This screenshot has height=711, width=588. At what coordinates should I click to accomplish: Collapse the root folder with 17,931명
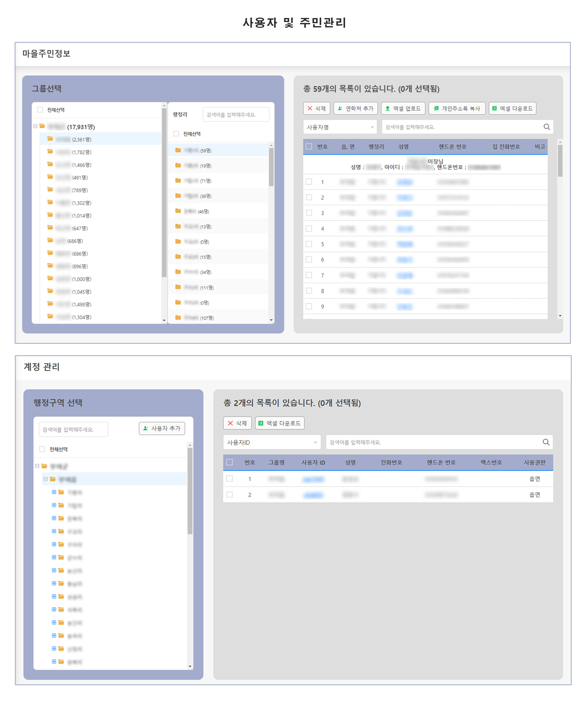tap(35, 126)
